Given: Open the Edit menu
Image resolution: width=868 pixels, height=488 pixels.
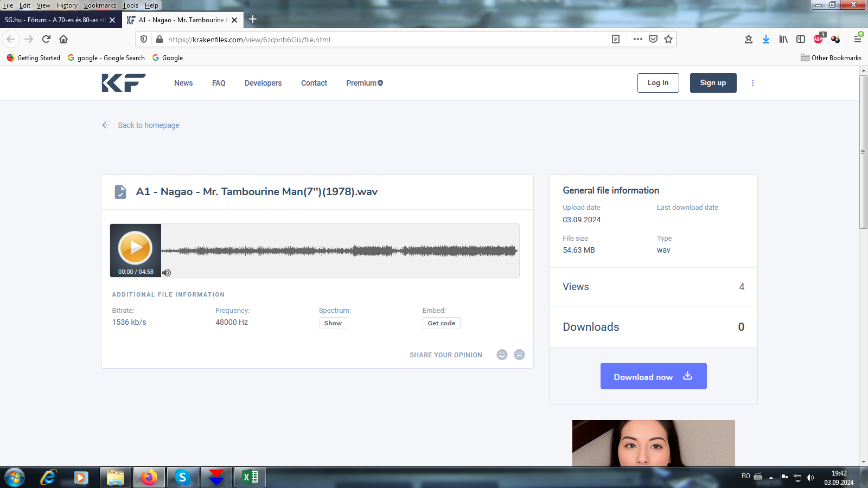Looking at the screenshot, I should pos(25,5).
